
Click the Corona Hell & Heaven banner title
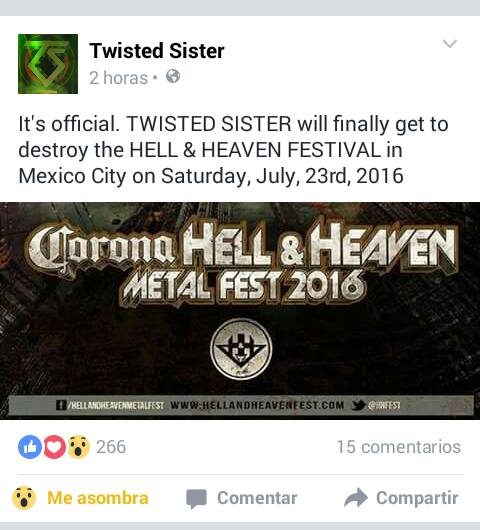point(241,260)
